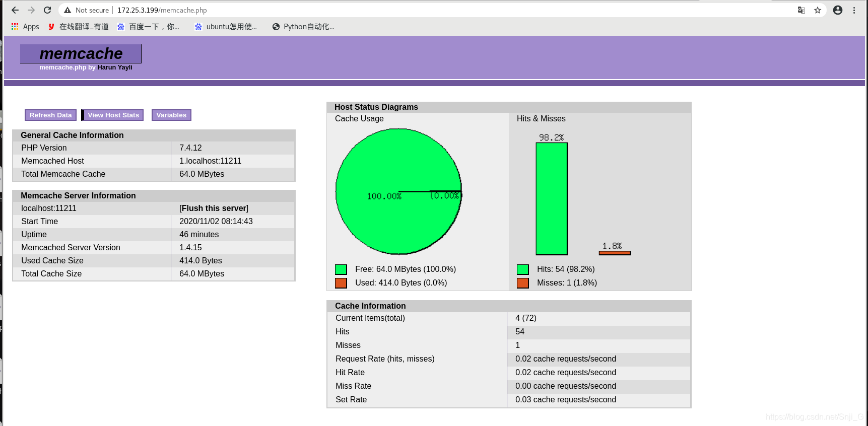Reload the memcache.php page
Screen dimensions: 868x426
coord(47,10)
